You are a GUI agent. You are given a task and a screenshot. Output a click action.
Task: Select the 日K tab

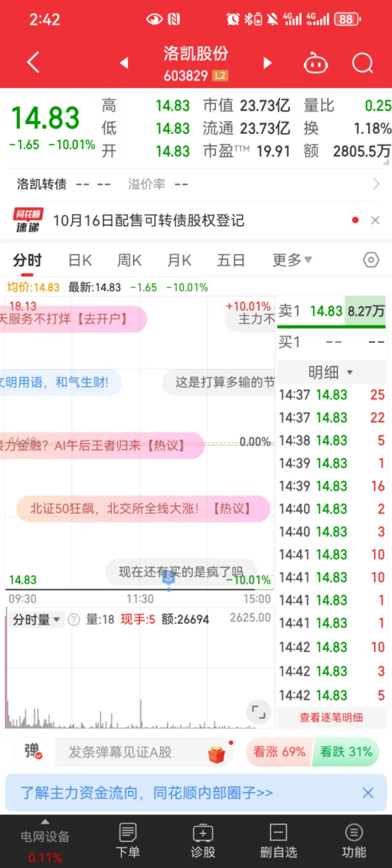click(x=80, y=261)
